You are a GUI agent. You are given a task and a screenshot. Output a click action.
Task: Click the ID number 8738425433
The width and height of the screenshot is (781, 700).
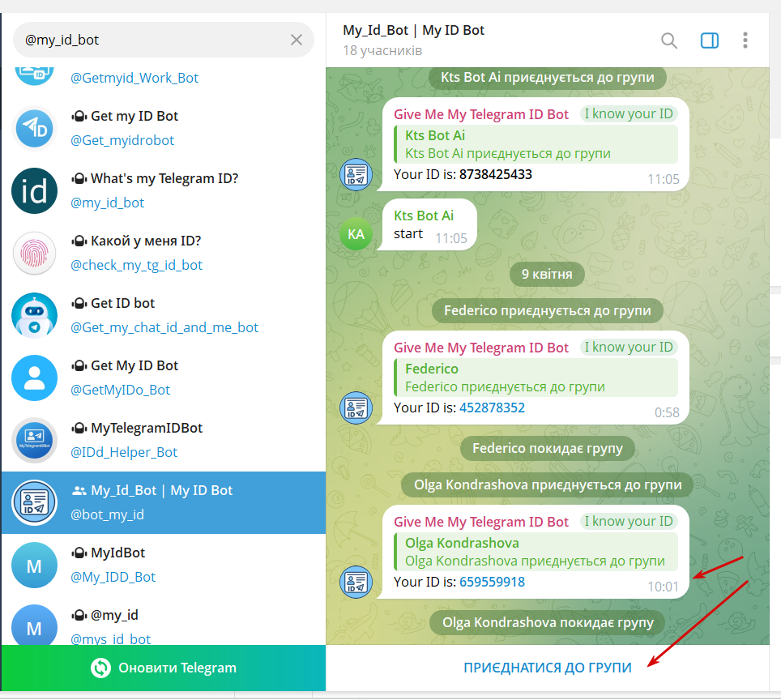(496, 174)
